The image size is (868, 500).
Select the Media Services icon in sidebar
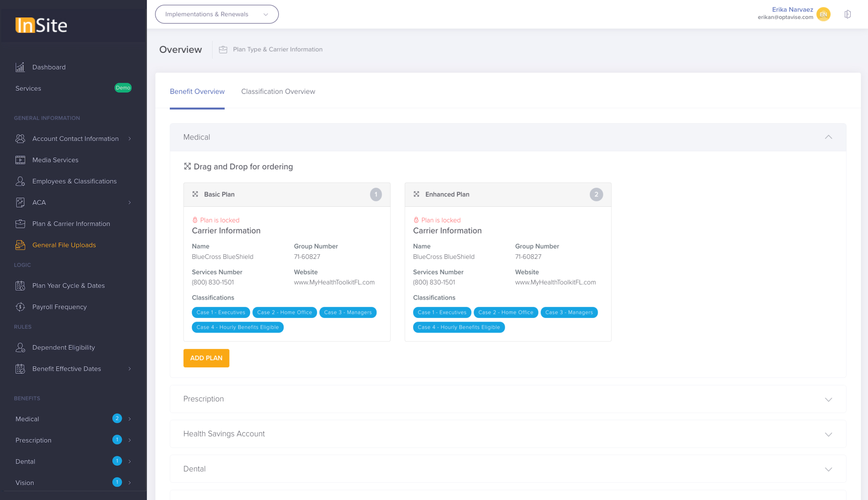click(21, 160)
